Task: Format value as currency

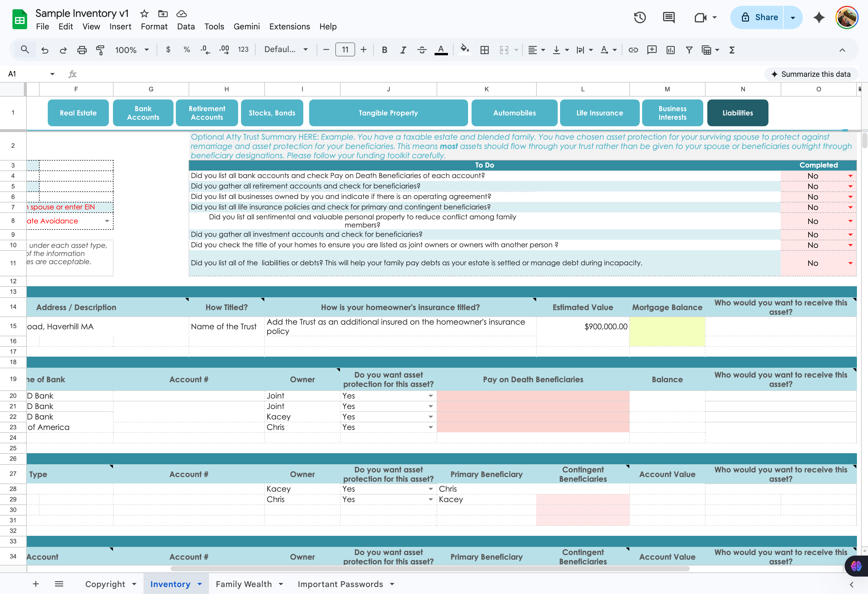Action: point(168,50)
